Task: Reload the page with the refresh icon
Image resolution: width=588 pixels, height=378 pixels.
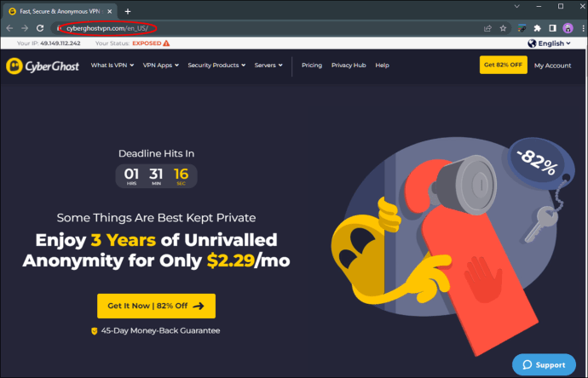Action: (x=40, y=28)
